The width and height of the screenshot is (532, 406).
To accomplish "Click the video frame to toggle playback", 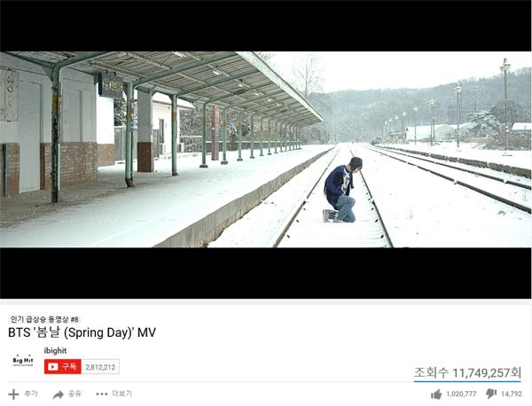I will coord(266,150).
